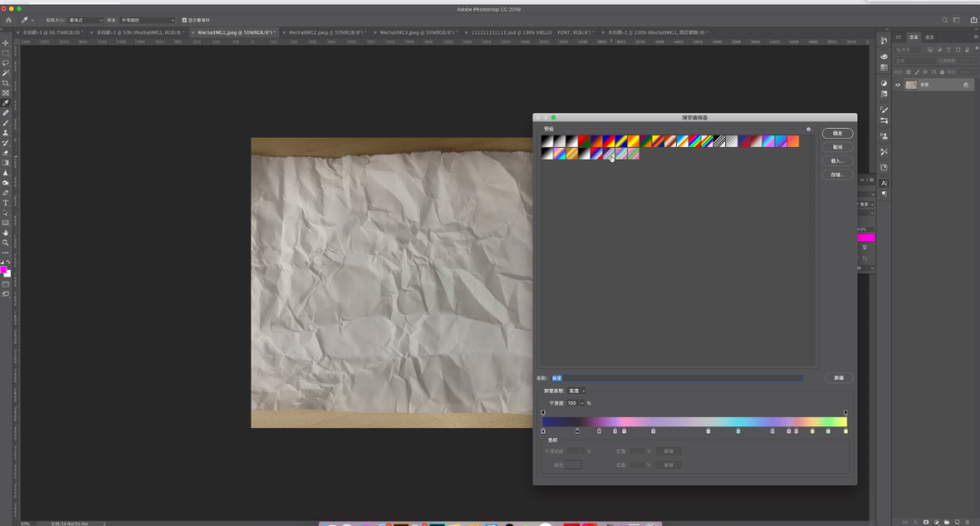Open the gradient type dropdown
This screenshot has height=526, width=980.
click(x=577, y=391)
